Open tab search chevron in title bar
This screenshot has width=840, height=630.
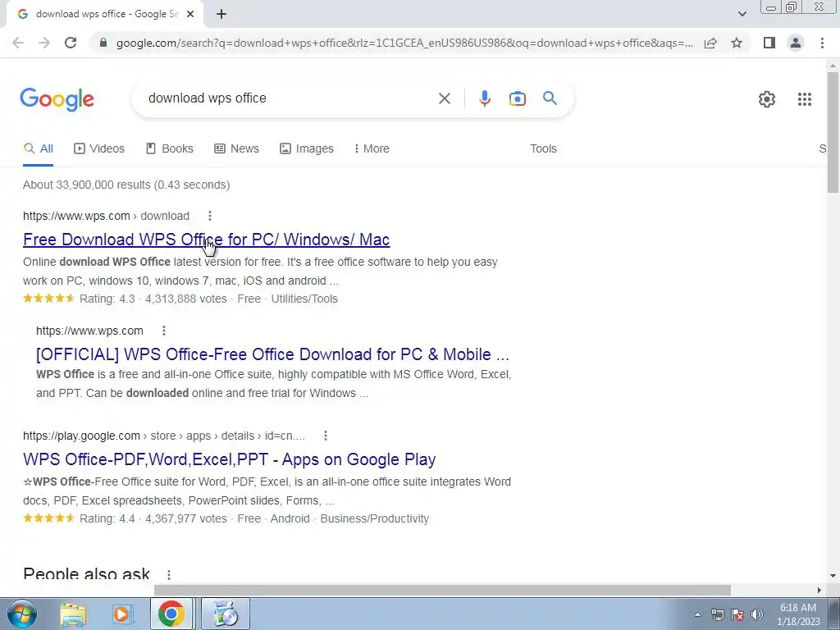point(742,14)
